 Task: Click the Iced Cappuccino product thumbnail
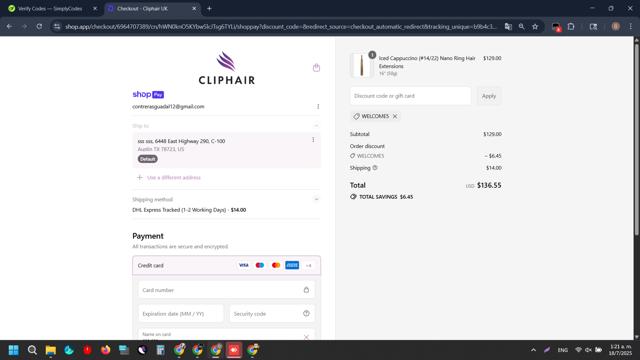pos(361,65)
